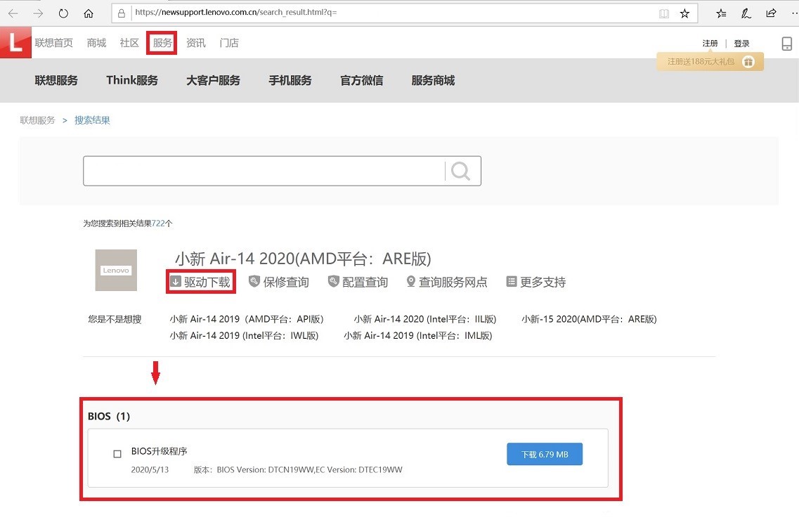This screenshot has width=799, height=532.
Task: Open 社区 in top navigation
Action: click(129, 43)
